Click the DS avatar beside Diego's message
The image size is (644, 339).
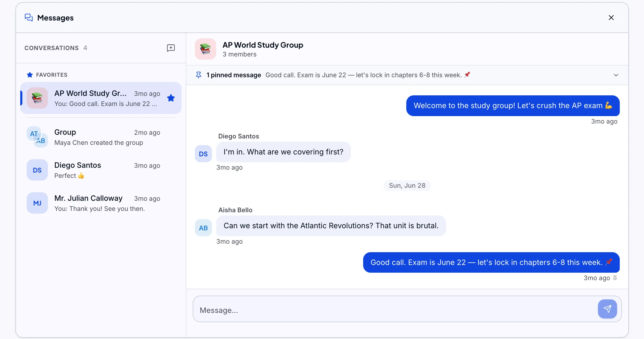tap(203, 154)
